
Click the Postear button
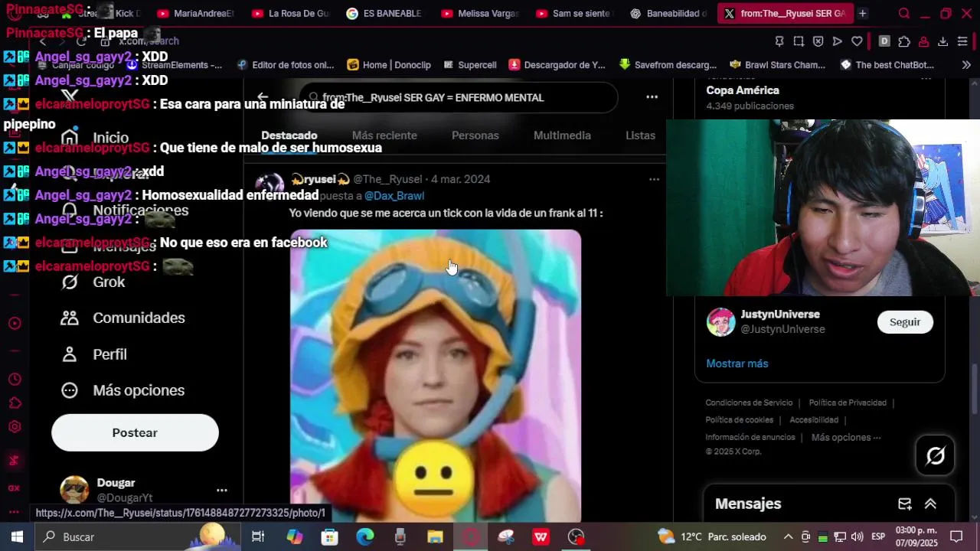(135, 432)
